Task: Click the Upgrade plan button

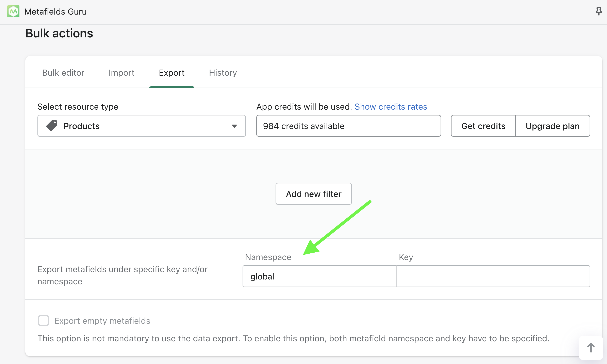Action: [x=553, y=126]
